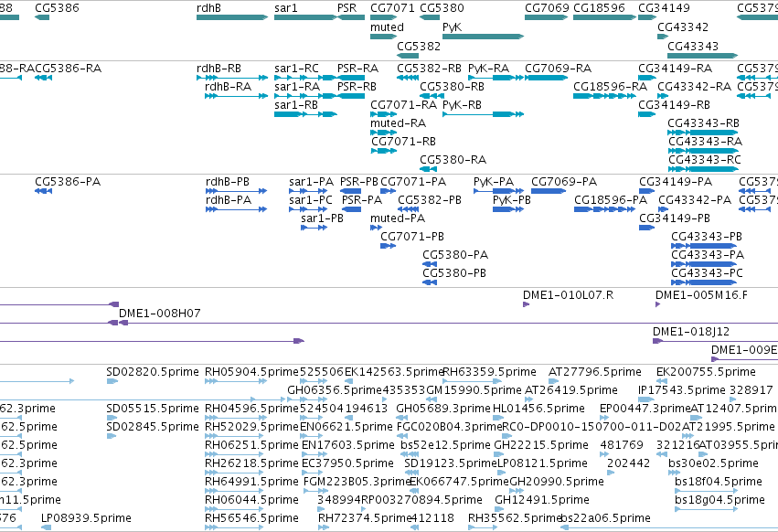The image size is (778, 532).
Task: Open the PSR gene label
Action: [346, 8]
